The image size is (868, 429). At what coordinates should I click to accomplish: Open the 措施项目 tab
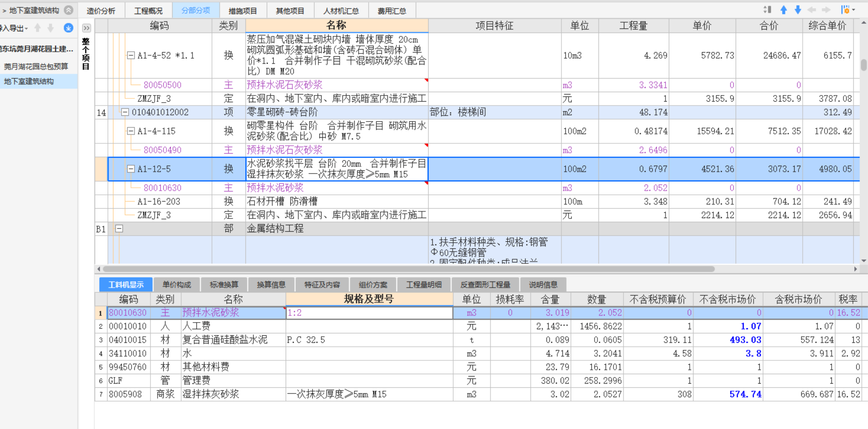(243, 10)
